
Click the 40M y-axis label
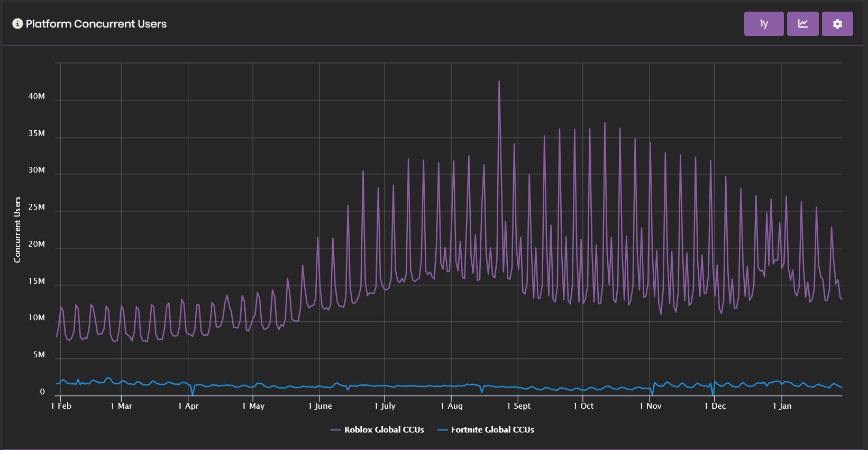click(36, 96)
